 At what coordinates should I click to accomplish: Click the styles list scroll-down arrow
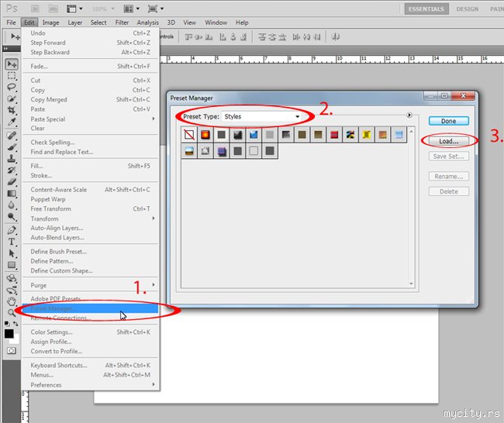411,284
